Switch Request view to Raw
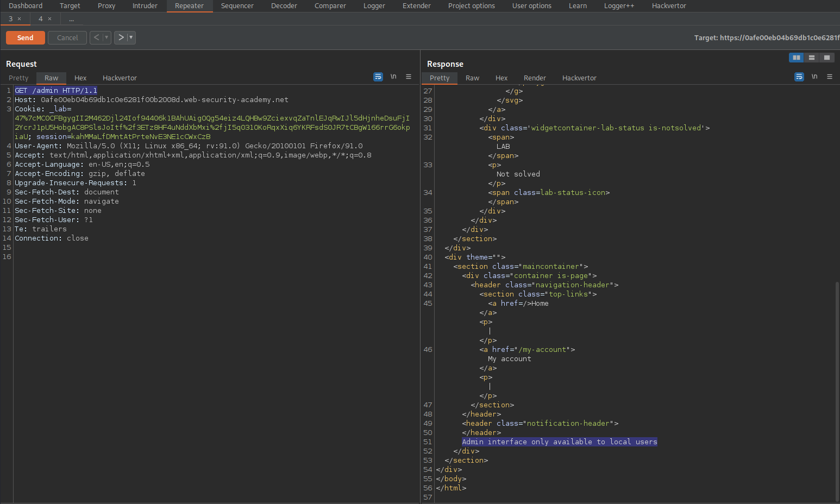Image resolution: width=840 pixels, height=504 pixels. [52, 78]
